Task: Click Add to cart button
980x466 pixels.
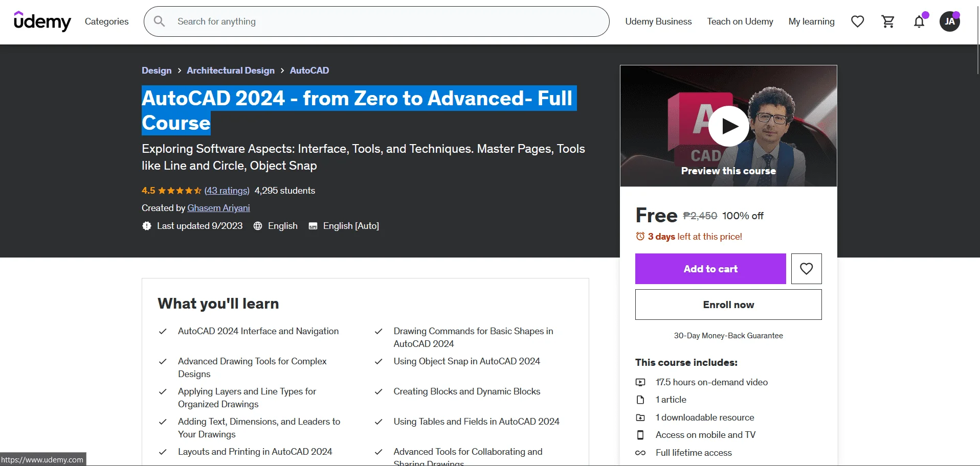Action: pos(710,269)
